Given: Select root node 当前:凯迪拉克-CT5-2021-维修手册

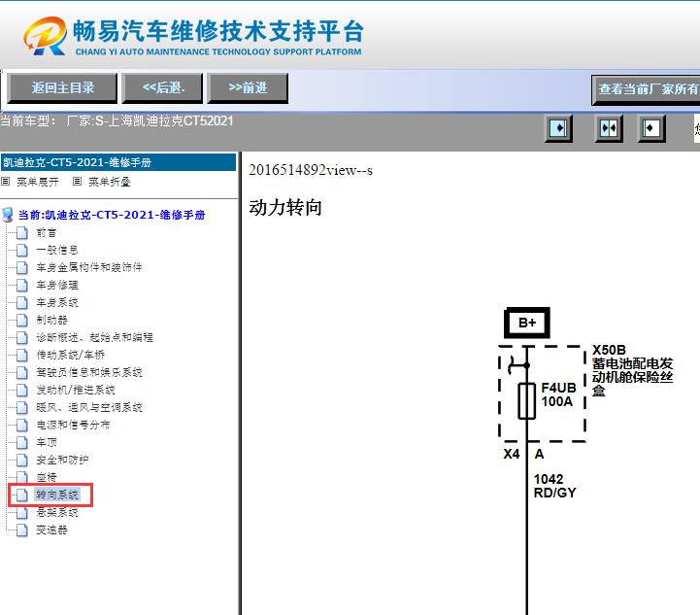Looking at the screenshot, I should [x=112, y=215].
